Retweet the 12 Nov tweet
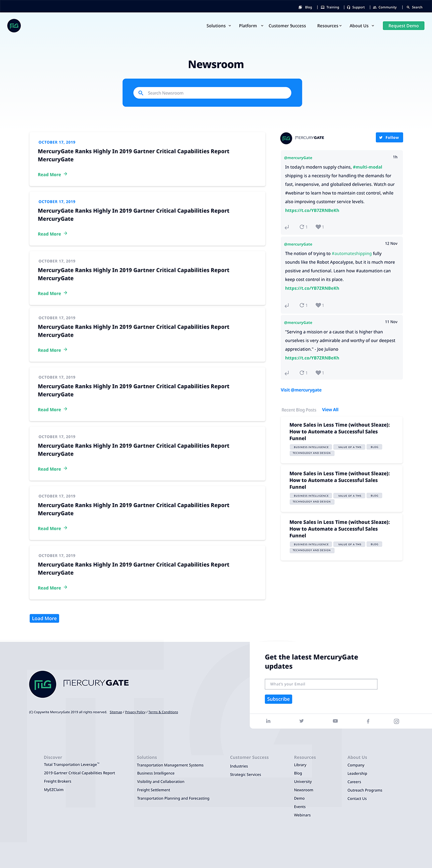 tap(302, 305)
